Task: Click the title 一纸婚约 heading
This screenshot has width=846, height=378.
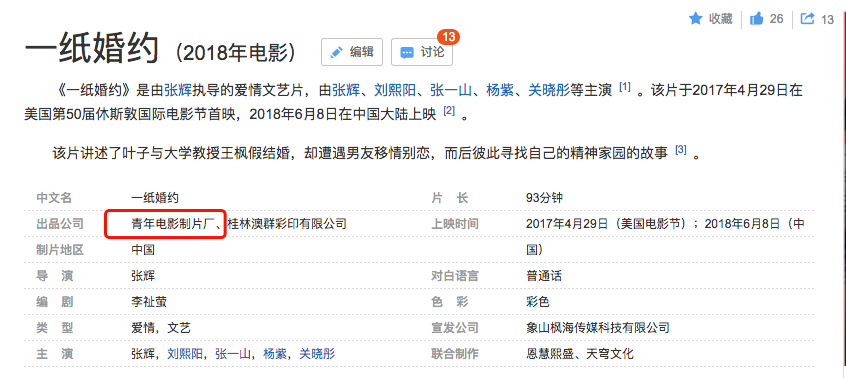Action: (x=92, y=50)
